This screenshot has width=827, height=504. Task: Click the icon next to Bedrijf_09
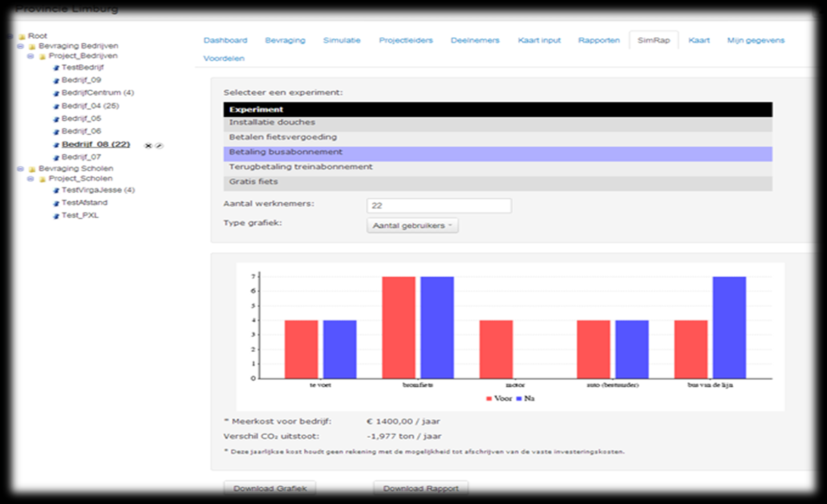pos(57,81)
